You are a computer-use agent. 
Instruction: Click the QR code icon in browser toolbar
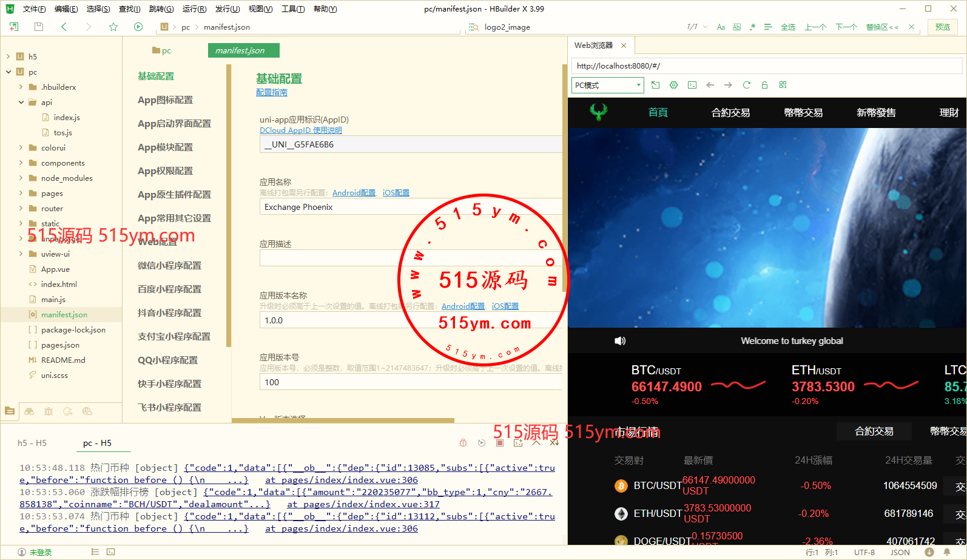pos(783,85)
